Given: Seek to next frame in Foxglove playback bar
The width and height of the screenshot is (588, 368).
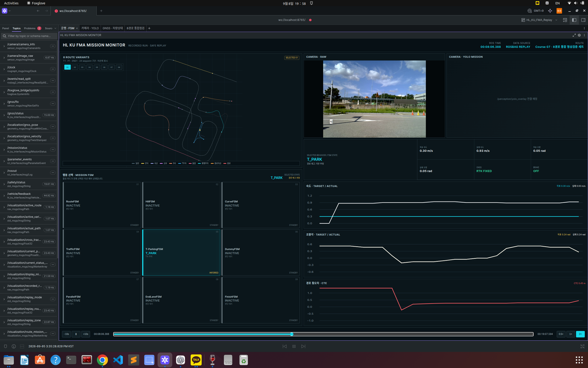Looking at the screenshot, I should [x=303, y=346].
